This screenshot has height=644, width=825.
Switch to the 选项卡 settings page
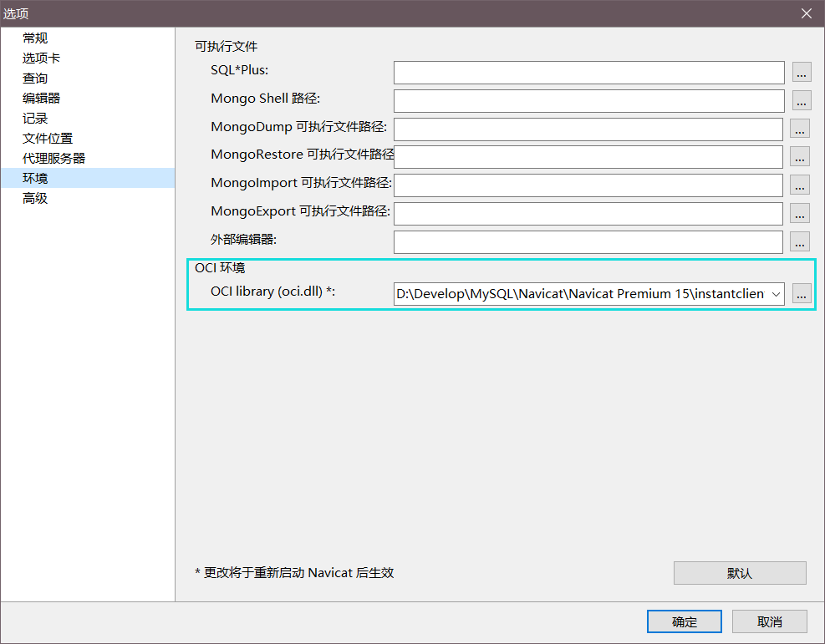40,58
